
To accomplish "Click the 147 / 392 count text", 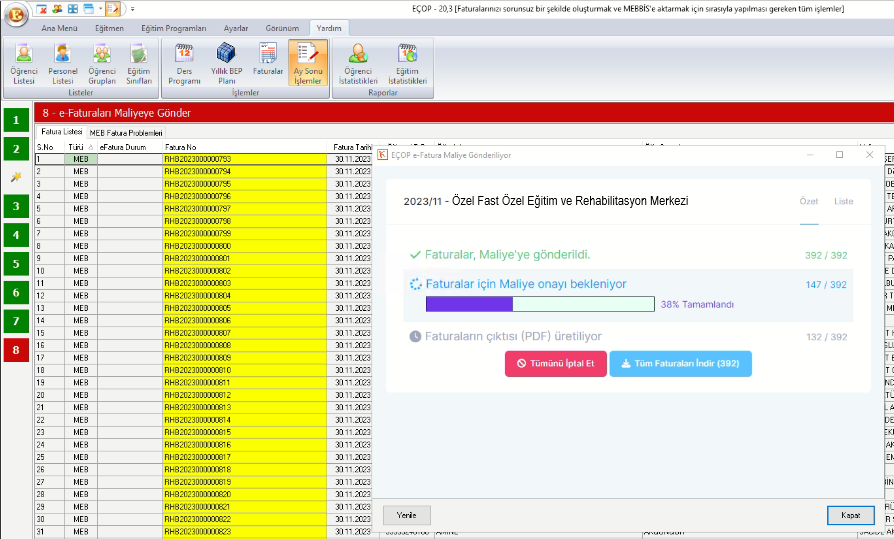I will coord(826,285).
